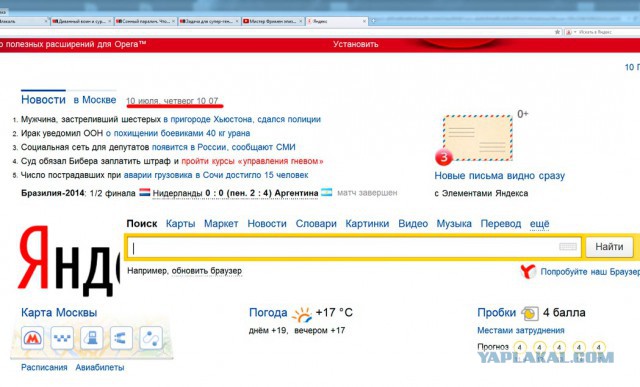Open the on-screen keyboard icon in search field
Image resolution: width=640 pixels, height=387 pixels.
[568, 247]
